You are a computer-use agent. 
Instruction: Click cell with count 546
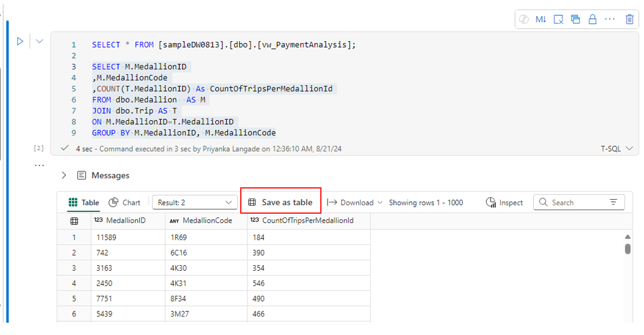[x=309, y=284]
